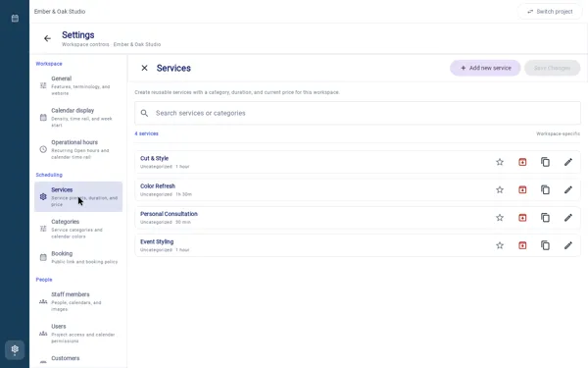The width and height of the screenshot is (588, 368).
Task: Open Customers settings section
Action: pyautogui.click(x=78, y=360)
